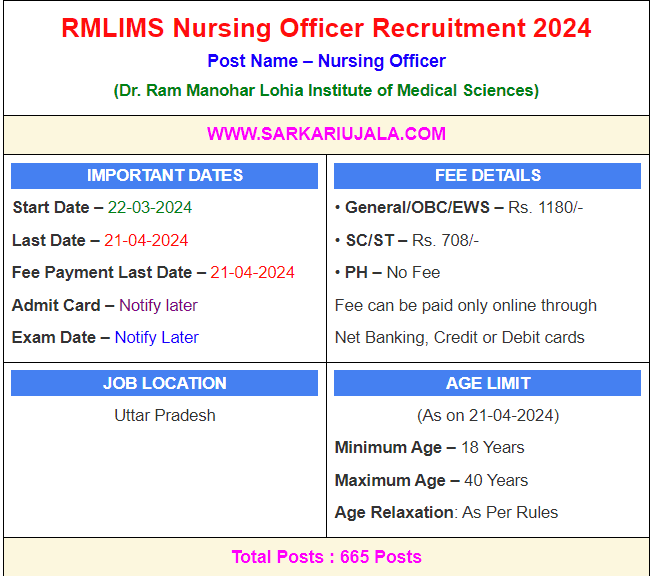Image resolution: width=652 pixels, height=576 pixels.
Task: Click Admit Card Notify later text
Action: 158,305
